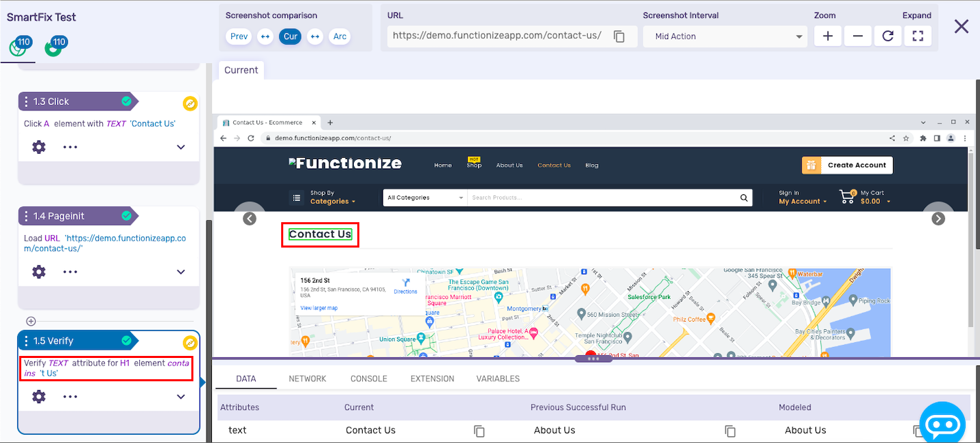Open settings gear for step 1.5 Verify
980x443 pixels.
coord(39,396)
